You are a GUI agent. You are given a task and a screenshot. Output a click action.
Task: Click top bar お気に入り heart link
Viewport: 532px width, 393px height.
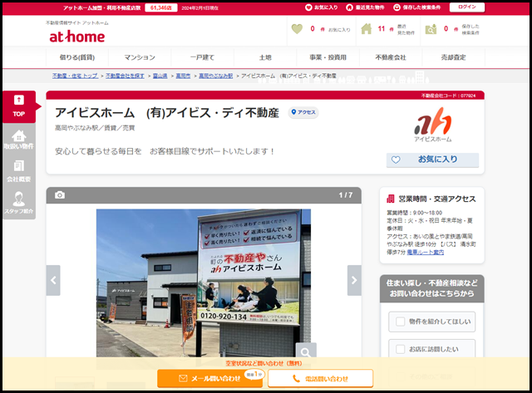click(x=322, y=7)
